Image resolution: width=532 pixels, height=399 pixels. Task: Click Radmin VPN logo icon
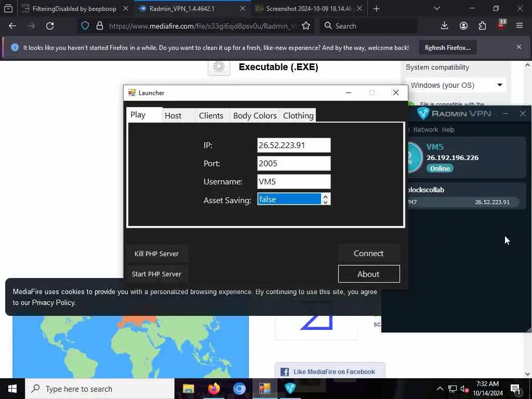[x=423, y=113]
